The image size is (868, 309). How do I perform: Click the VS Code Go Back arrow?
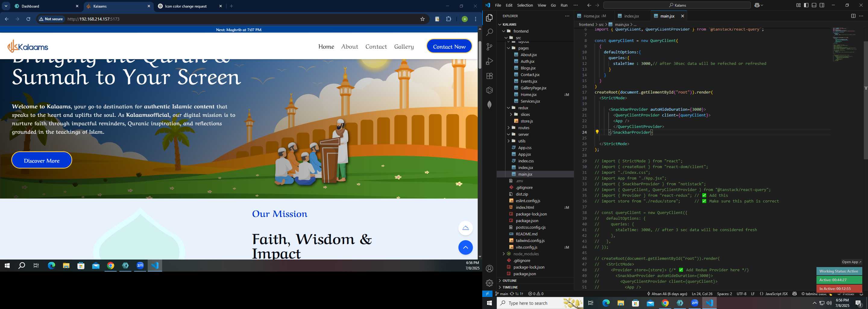tap(589, 5)
